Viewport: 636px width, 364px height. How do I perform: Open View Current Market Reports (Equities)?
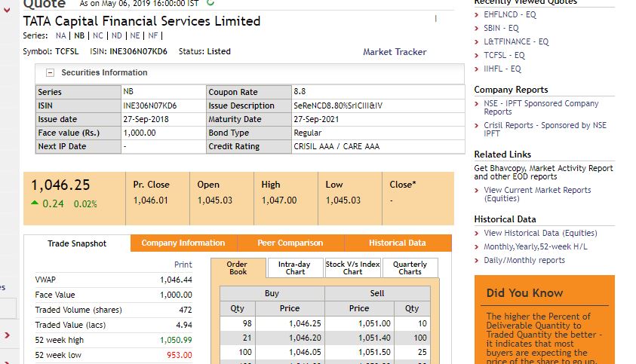pyautogui.click(x=537, y=194)
